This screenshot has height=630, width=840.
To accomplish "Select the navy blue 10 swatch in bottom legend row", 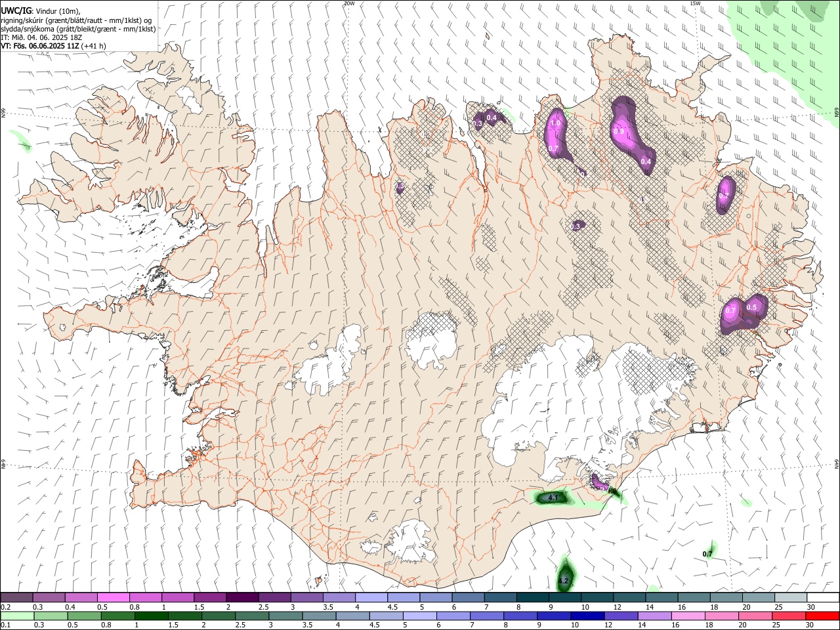I will click(587, 616).
